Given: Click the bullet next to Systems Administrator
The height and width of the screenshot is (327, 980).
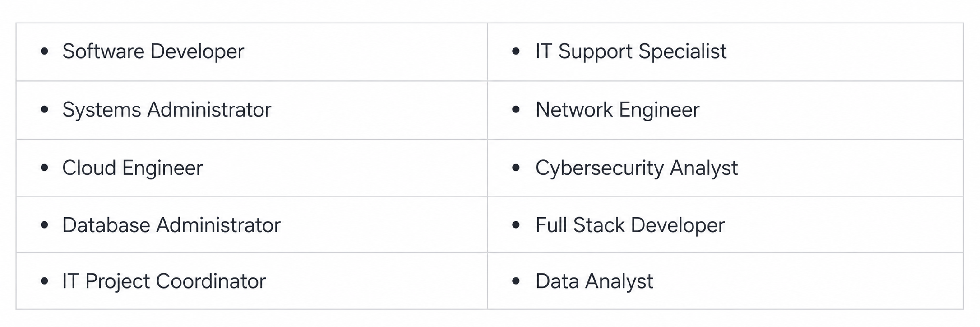Looking at the screenshot, I should [x=44, y=109].
